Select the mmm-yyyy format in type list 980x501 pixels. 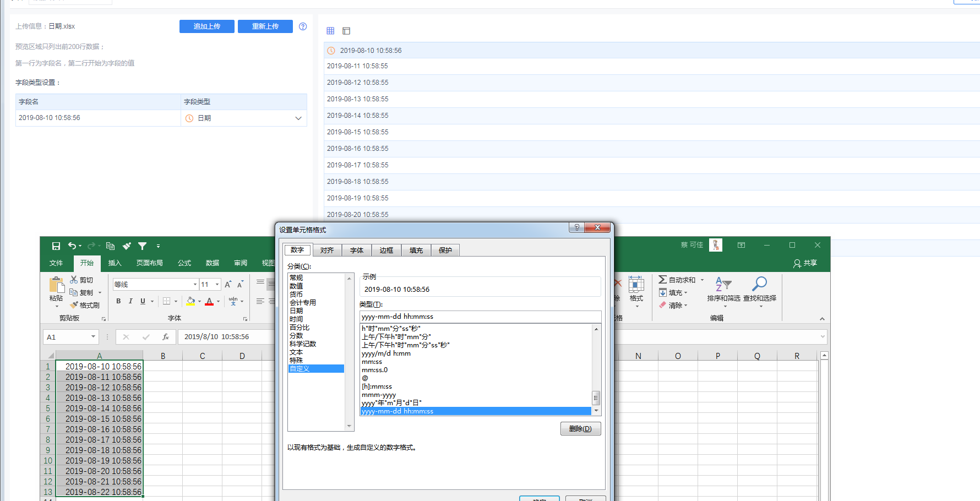click(x=379, y=395)
